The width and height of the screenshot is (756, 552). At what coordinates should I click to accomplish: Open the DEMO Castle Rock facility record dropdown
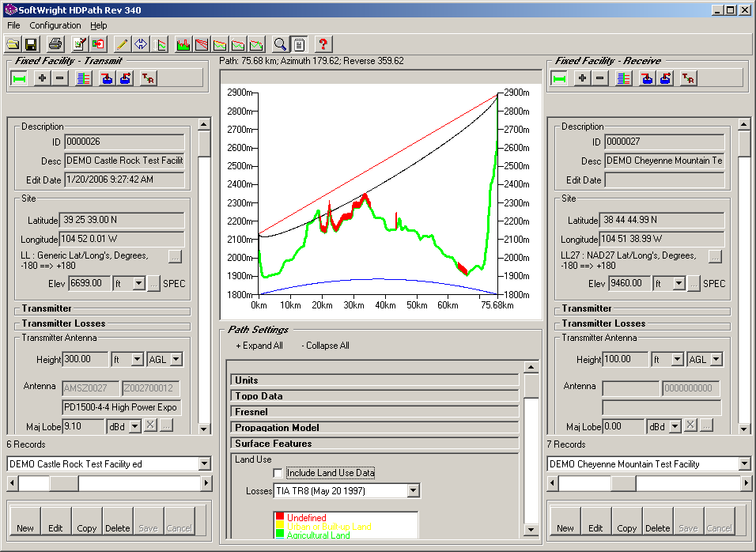(205, 463)
